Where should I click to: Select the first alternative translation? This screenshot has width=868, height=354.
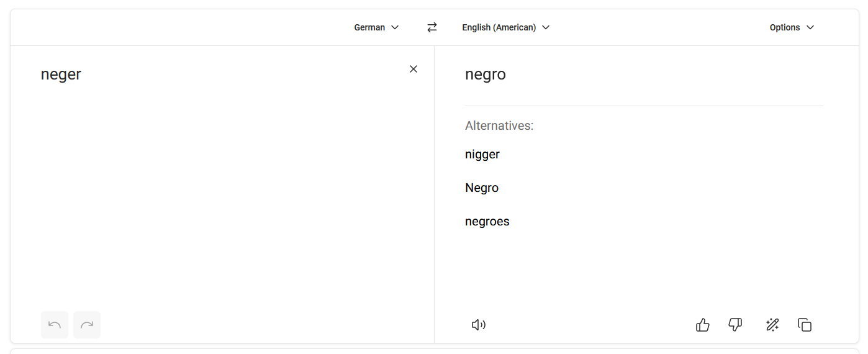click(482, 154)
